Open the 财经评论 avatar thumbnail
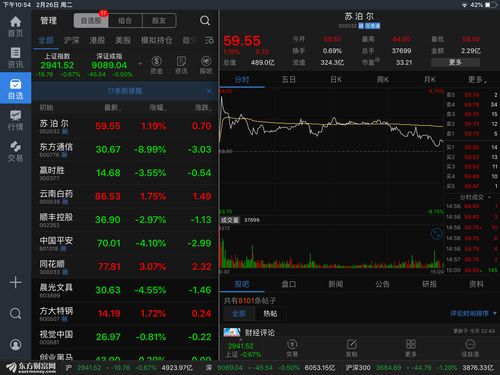Image resolution: width=500 pixels, height=375 pixels. click(x=232, y=332)
